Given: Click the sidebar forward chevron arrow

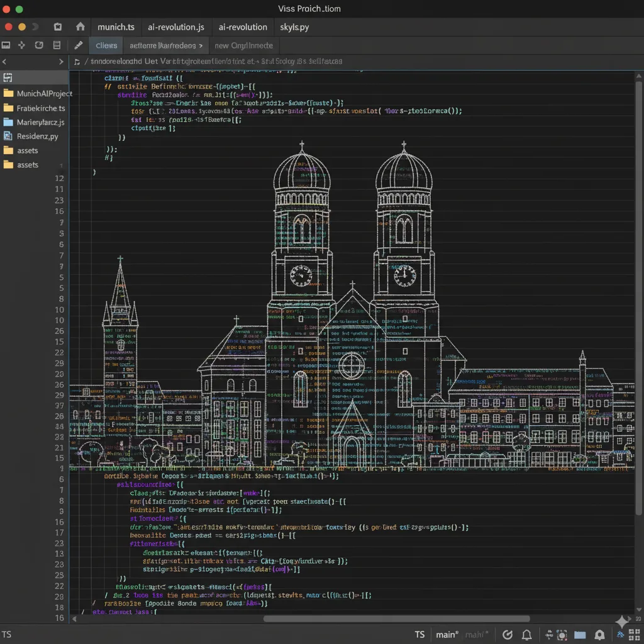Looking at the screenshot, I should pyautogui.click(x=61, y=62).
